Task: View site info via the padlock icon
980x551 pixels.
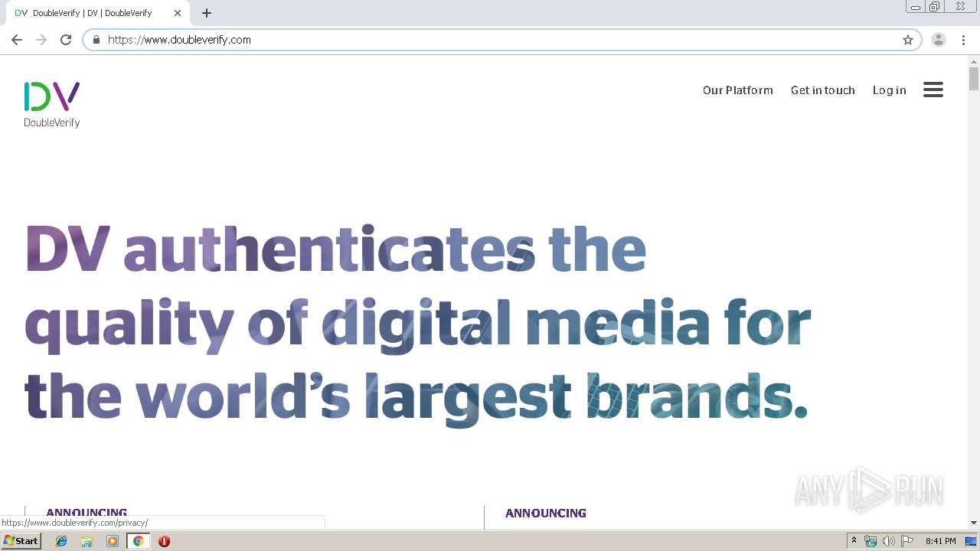Action: tap(96, 40)
